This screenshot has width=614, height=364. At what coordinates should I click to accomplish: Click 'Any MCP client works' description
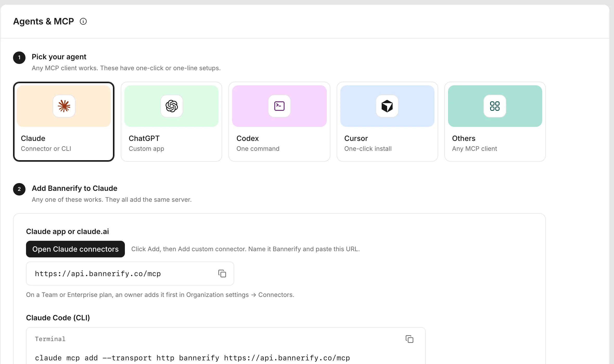click(126, 68)
